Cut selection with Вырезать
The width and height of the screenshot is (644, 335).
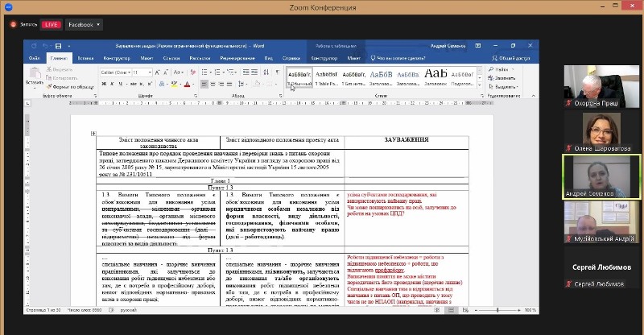click(59, 69)
